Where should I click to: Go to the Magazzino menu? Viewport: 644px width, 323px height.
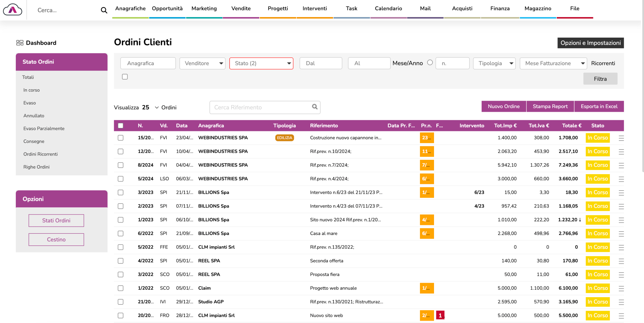tap(538, 9)
